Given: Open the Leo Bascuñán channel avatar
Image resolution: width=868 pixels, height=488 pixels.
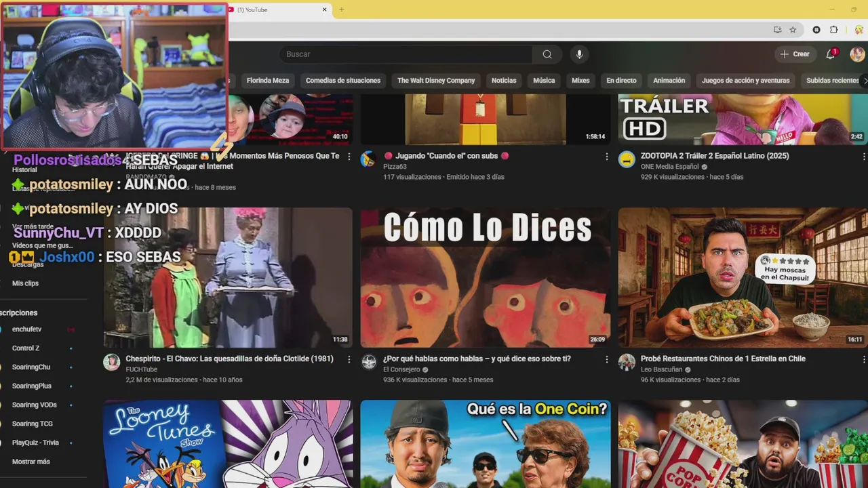Looking at the screenshot, I should click(627, 362).
